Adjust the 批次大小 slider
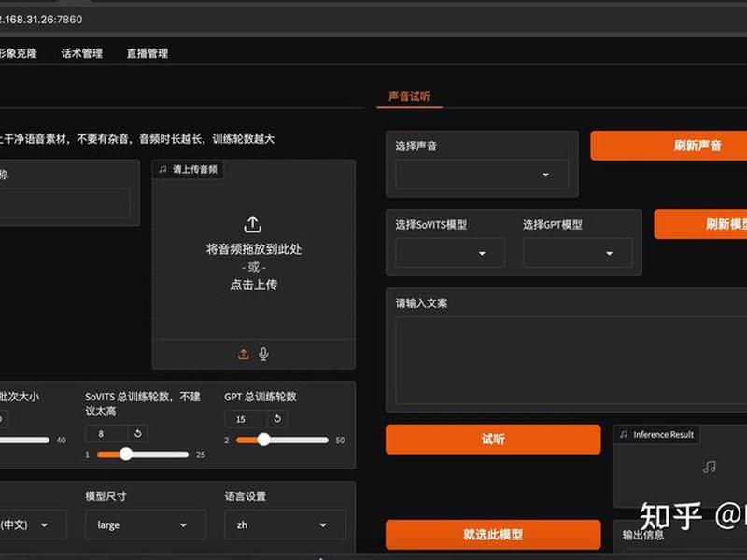 pyautogui.click(x=25, y=440)
